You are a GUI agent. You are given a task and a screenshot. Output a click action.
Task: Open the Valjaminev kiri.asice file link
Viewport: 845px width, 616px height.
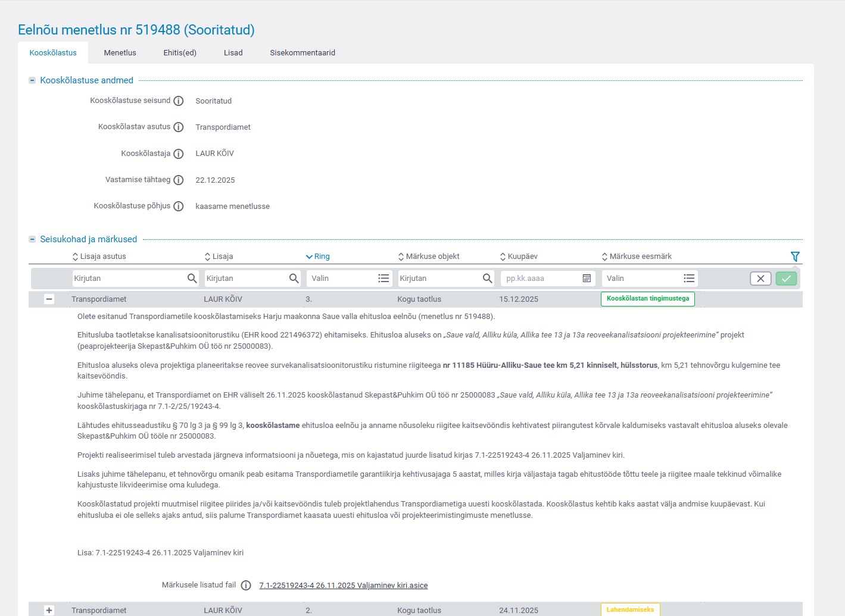point(344,586)
